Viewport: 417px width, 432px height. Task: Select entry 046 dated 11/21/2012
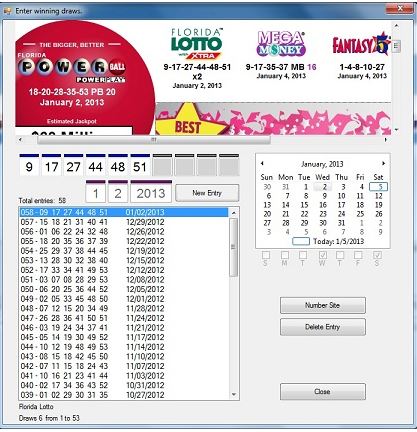[124, 328]
